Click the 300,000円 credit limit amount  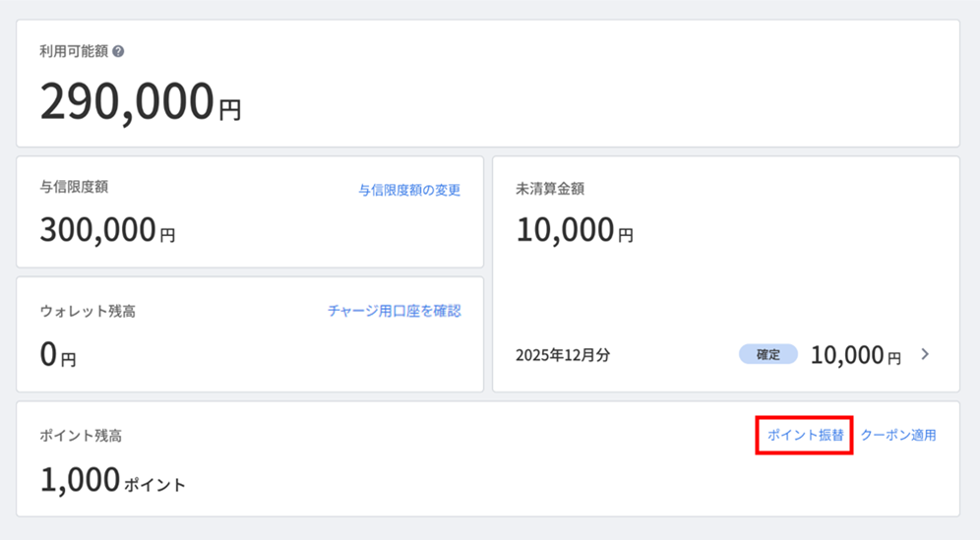(x=107, y=231)
